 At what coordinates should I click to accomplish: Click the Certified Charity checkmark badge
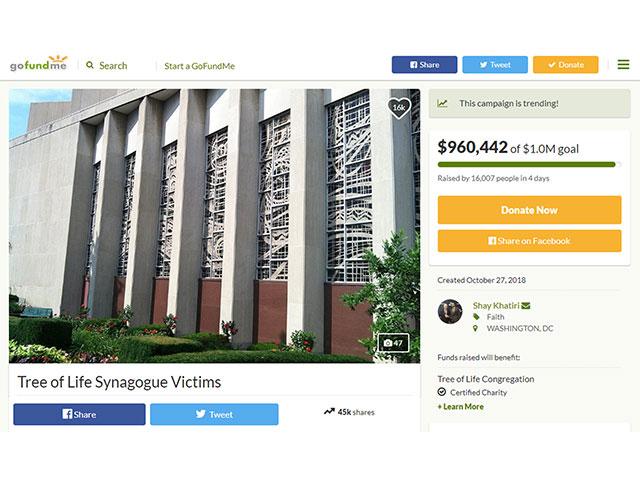coord(442,392)
